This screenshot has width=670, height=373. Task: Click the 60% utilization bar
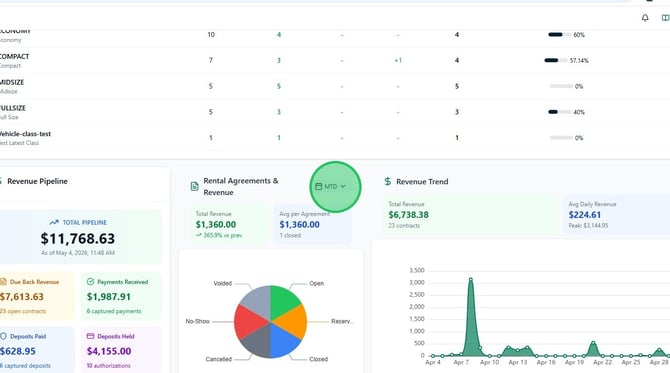559,35
